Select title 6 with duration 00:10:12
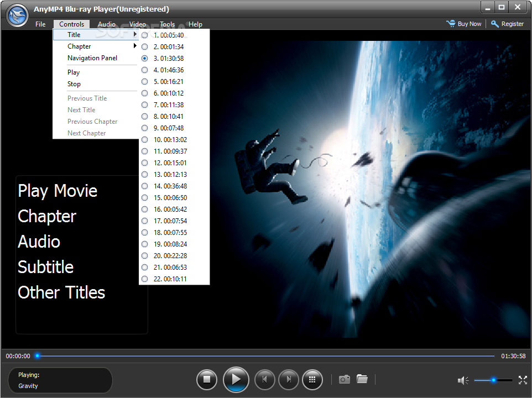The height and width of the screenshot is (398, 532). tap(174, 93)
